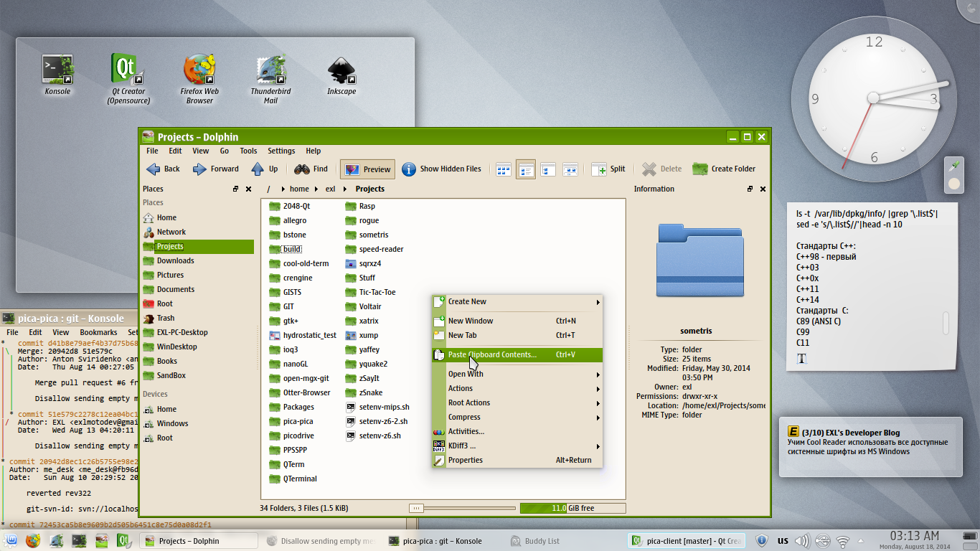The image size is (980, 551).
Task: Undock the Information panel
Action: click(x=750, y=189)
